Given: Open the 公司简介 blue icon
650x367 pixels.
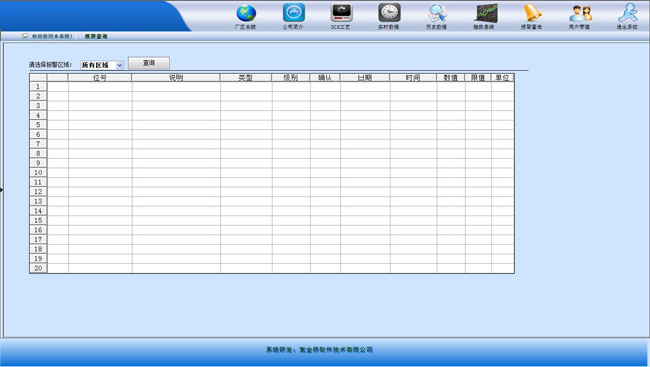Looking at the screenshot, I should pos(293,12).
